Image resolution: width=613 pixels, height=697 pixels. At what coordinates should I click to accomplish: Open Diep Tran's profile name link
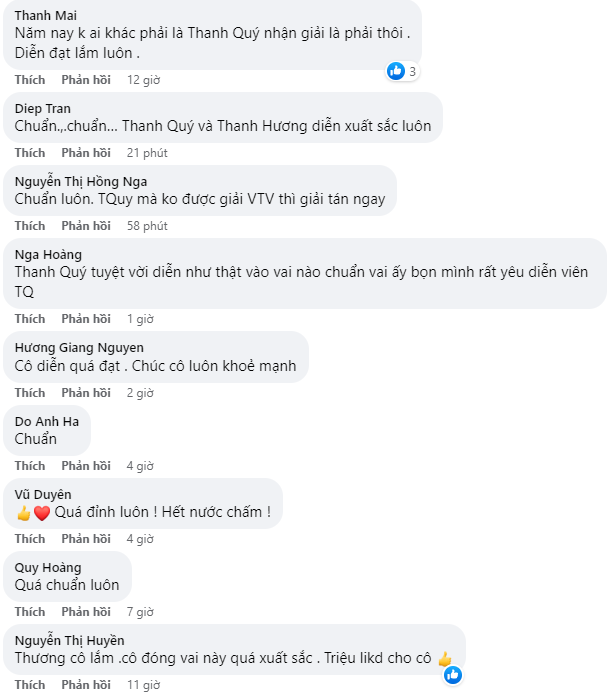(43, 108)
